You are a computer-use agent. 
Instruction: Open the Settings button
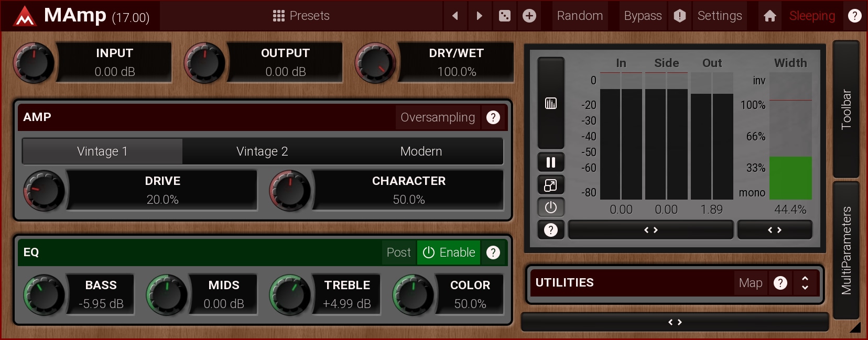pyautogui.click(x=719, y=16)
